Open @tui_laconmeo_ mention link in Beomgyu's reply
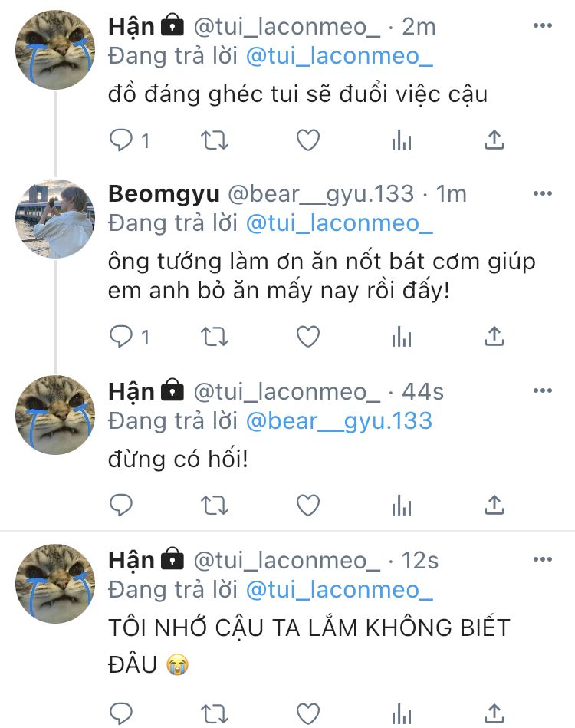 pyautogui.click(x=339, y=224)
